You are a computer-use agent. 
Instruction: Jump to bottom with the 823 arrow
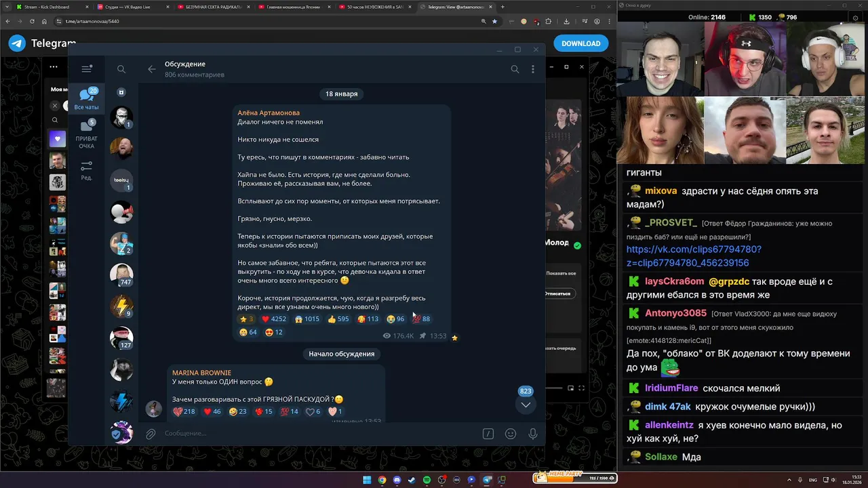(526, 404)
